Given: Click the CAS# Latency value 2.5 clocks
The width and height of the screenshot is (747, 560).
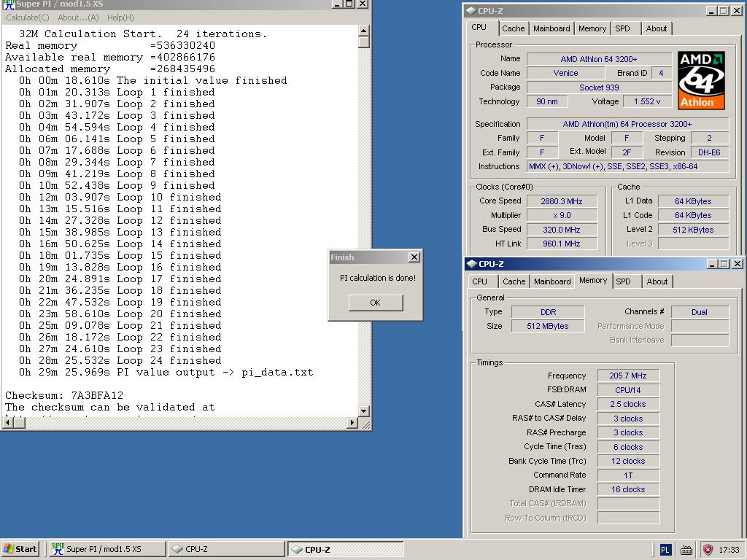Looking at the screenshot, I should [628, 404].
